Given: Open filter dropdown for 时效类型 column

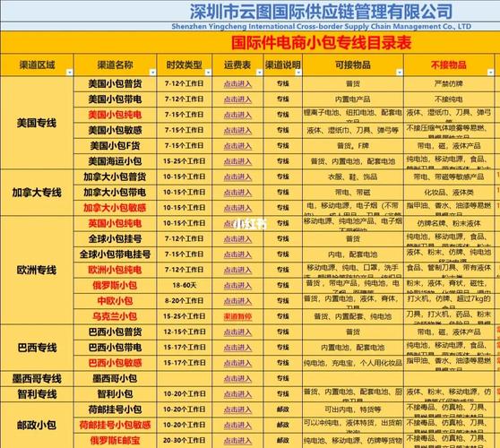Looking at the screenshot, I should tap(208, 73).
